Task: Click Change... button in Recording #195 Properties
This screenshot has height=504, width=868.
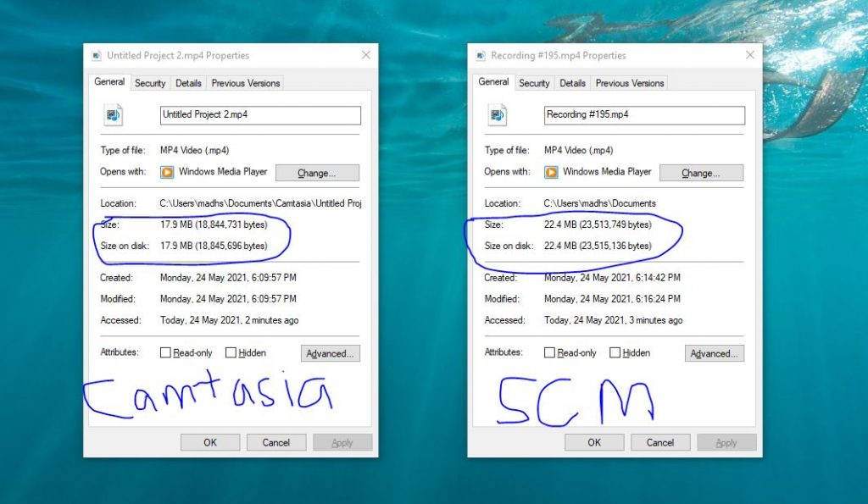Action: (701, 173)
